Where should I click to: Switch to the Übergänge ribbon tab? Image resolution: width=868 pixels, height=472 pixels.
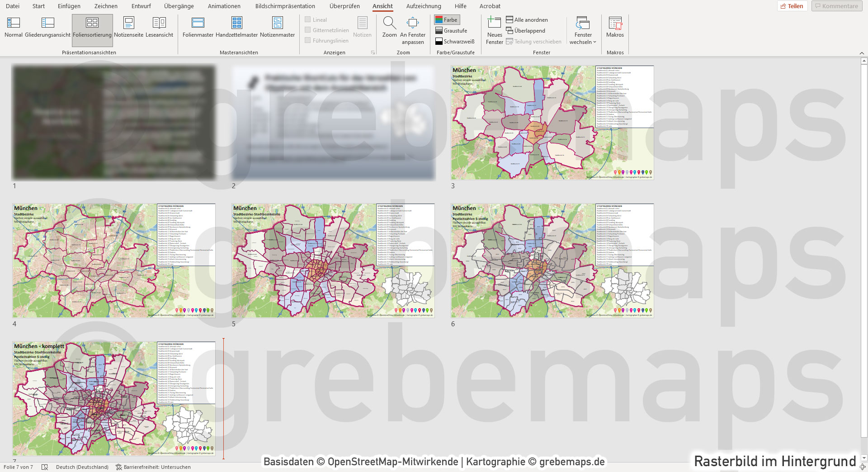pos(179,6)
